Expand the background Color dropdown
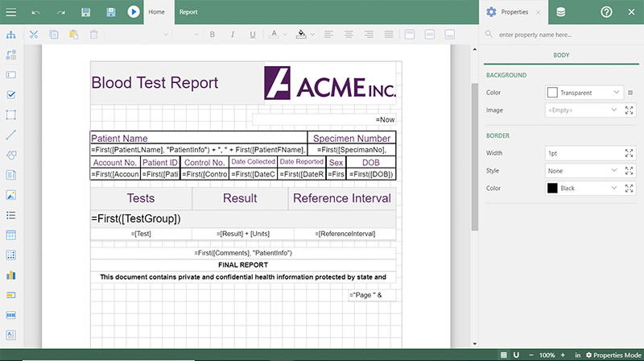 pos(584,93)
